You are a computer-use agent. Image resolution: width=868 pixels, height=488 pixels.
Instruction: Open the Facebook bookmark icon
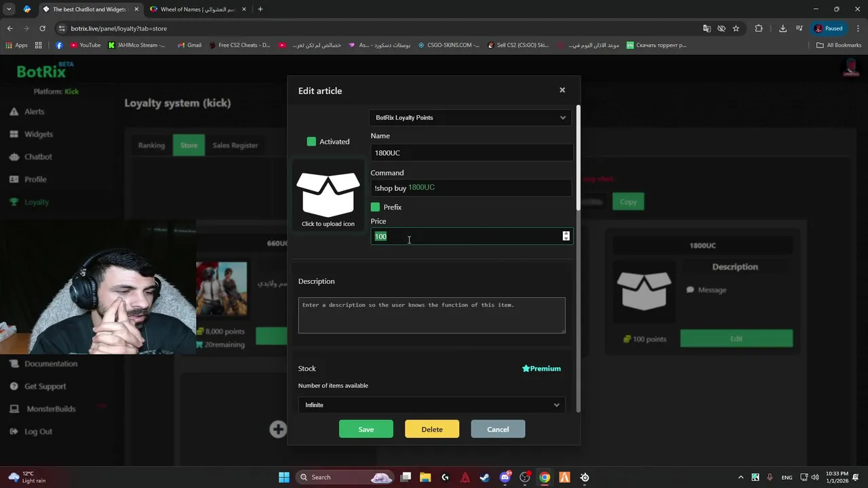(x=59, y=45)
